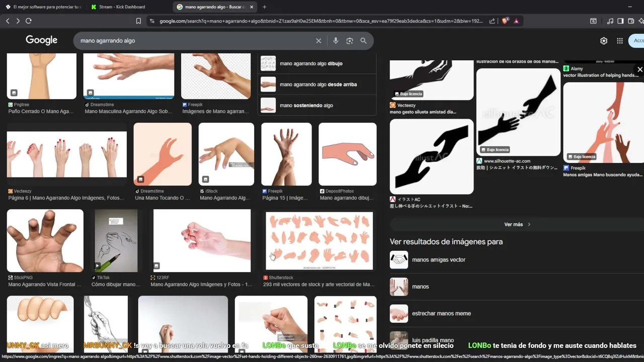Viewport: 644px width, 362px height.
Task: Go back with the browser back arrow
Action: pos(8,21)
